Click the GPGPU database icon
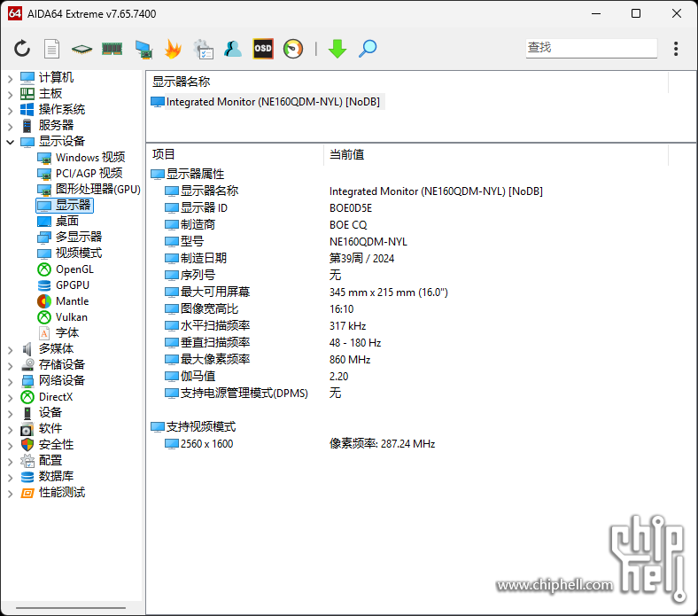The height and width of the screenshot is (616, 698). tap(44, 285)
